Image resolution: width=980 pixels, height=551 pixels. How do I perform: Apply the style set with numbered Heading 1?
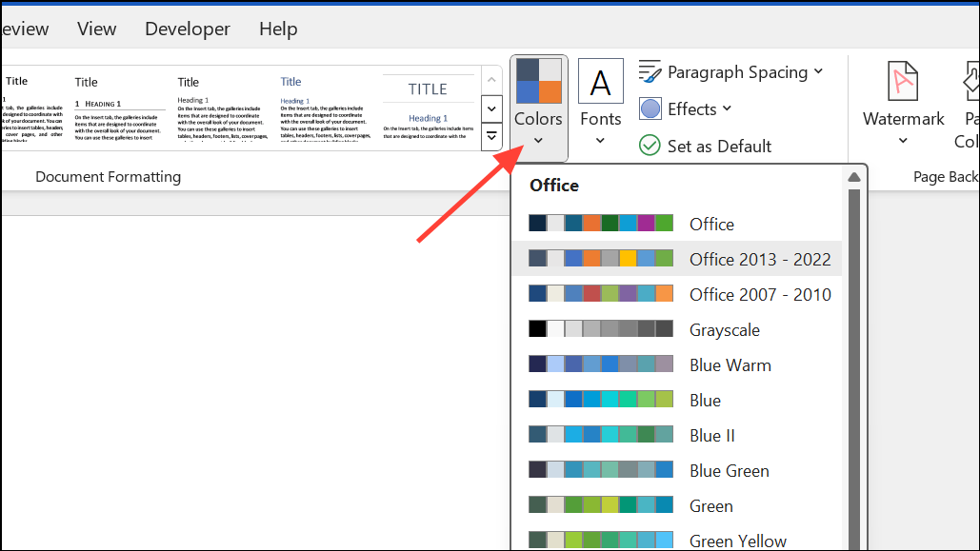click(x=119, y=108)
